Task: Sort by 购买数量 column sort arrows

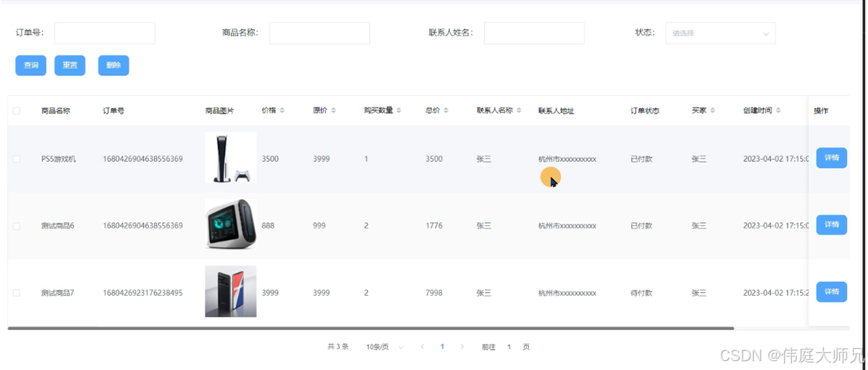Action: coord(399,110)
